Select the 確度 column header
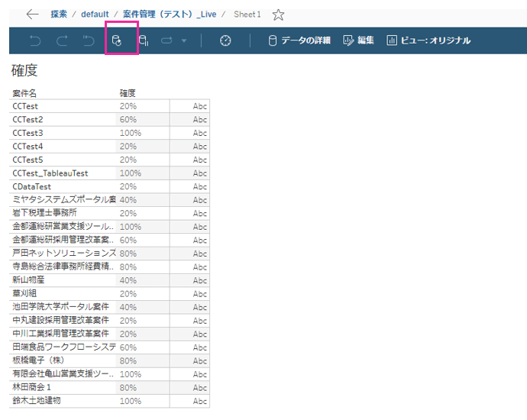The image size is (527, 420). pos(128,93)
